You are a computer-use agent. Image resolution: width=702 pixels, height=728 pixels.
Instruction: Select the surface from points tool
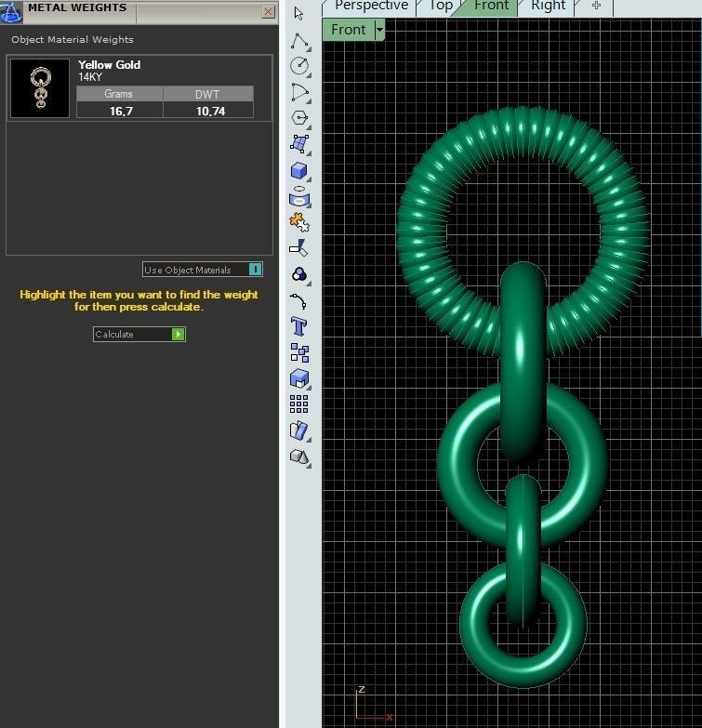pos(300,144)
